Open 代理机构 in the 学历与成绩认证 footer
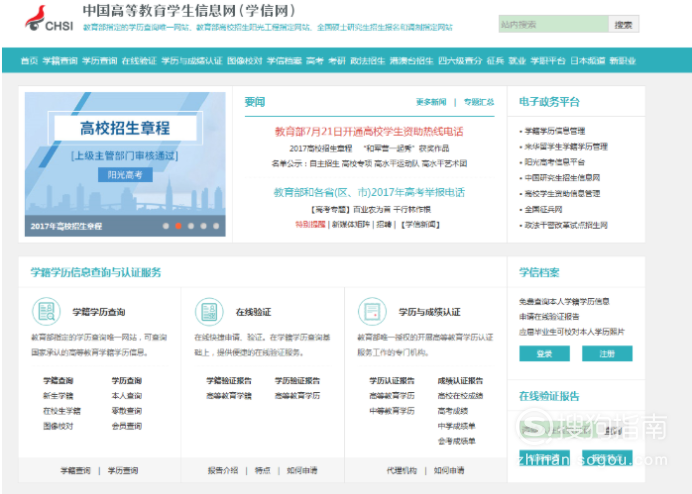Screen dimensions: 692x494 (402, 471)
